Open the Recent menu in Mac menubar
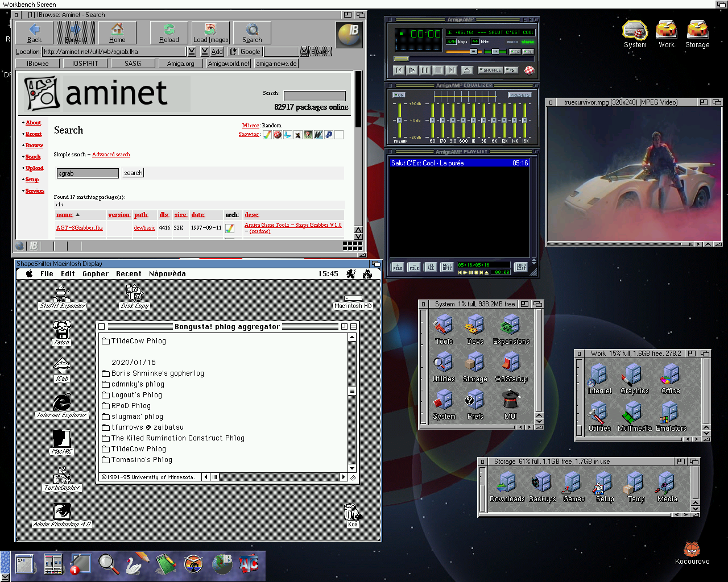 pyautogui.click(x=129, y=274)
